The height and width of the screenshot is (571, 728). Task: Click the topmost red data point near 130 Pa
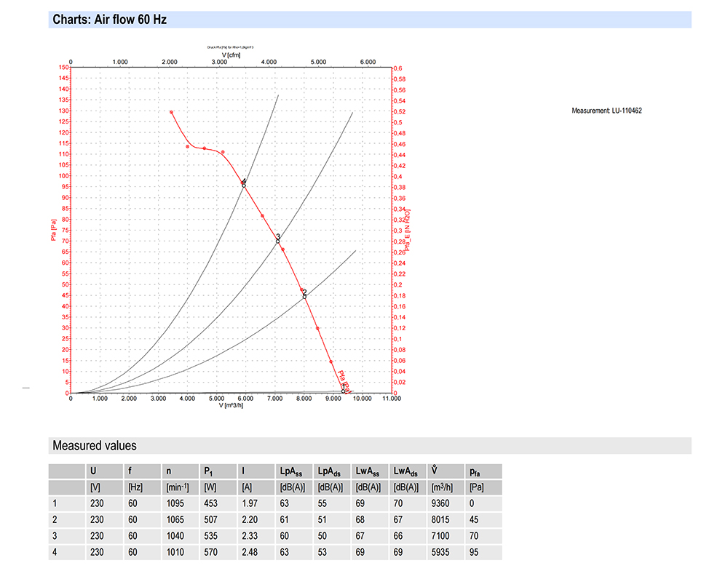pos(171,112)
